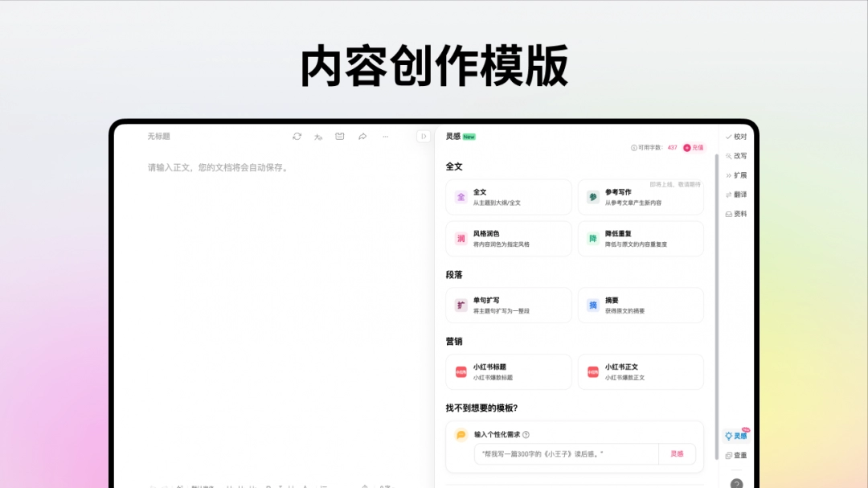Click the 段落 section heading
This screenshot has height=488, width=868.
(x=454, y=275)
